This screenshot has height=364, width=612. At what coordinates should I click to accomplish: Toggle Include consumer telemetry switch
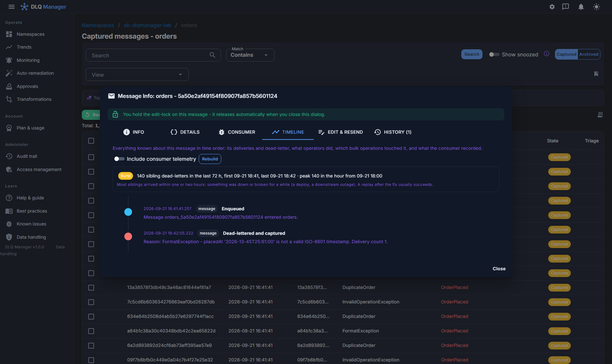click(119, 159)
